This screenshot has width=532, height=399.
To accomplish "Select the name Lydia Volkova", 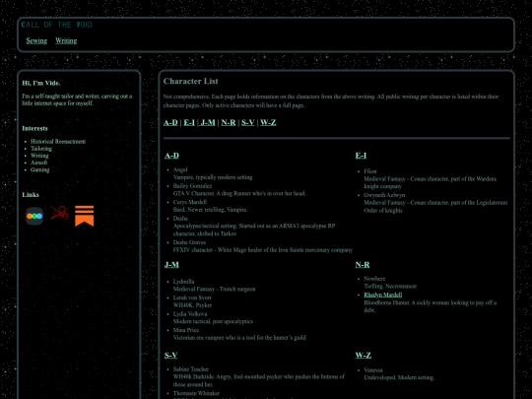I will click(190, 314).
